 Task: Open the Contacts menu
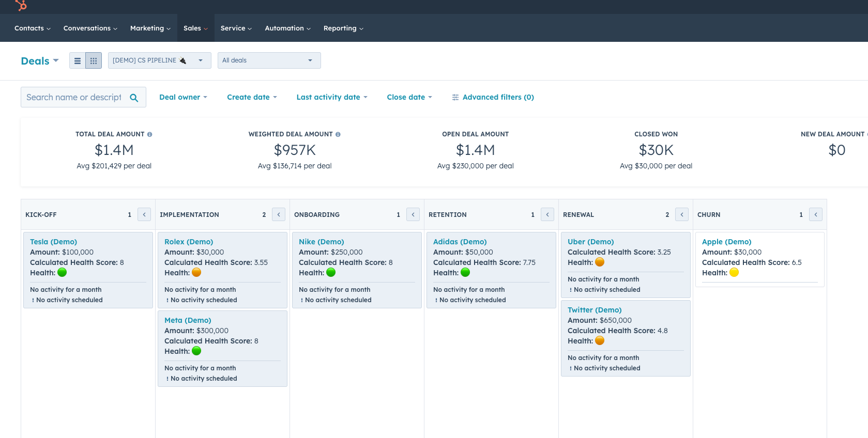(x=33, y=28)
